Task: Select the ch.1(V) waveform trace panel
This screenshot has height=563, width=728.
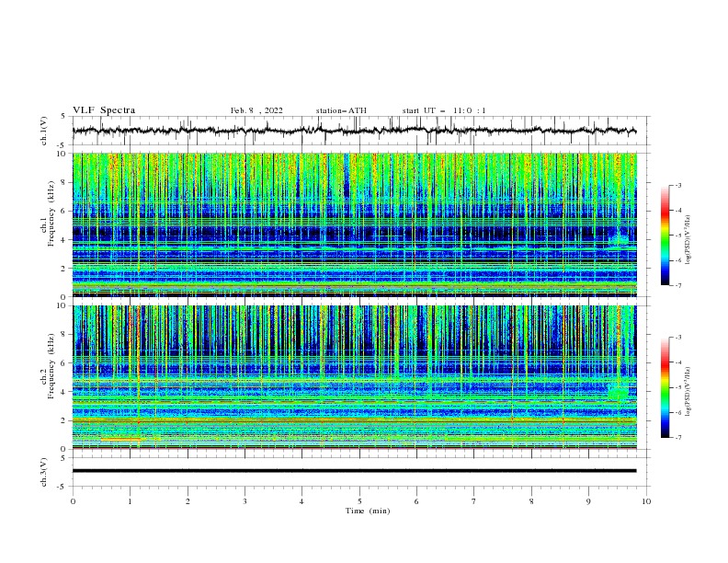Action: point(361,131)
